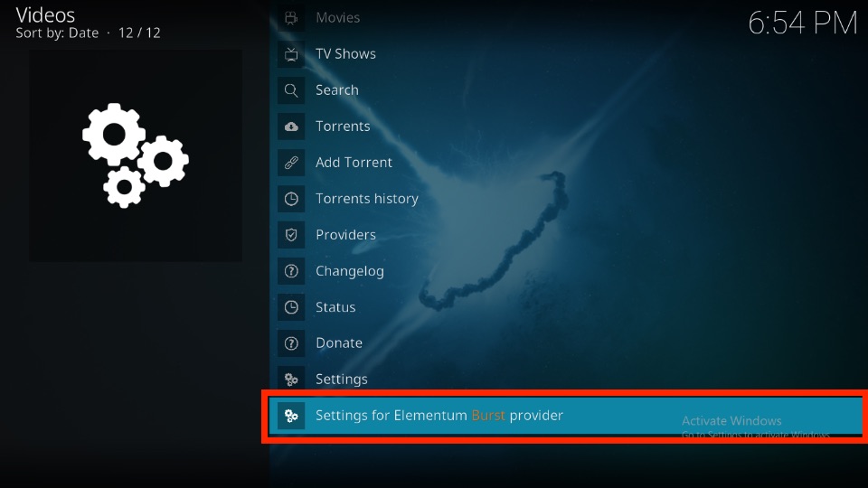Click the clock icon beside Torrents history
This screenshot has height=488, width=868.
[291, 199]
